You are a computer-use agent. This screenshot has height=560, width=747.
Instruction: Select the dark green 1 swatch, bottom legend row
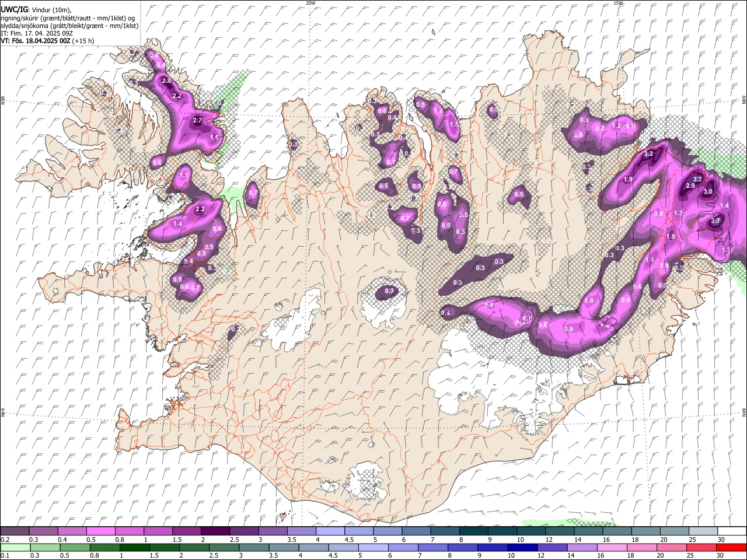135,548
